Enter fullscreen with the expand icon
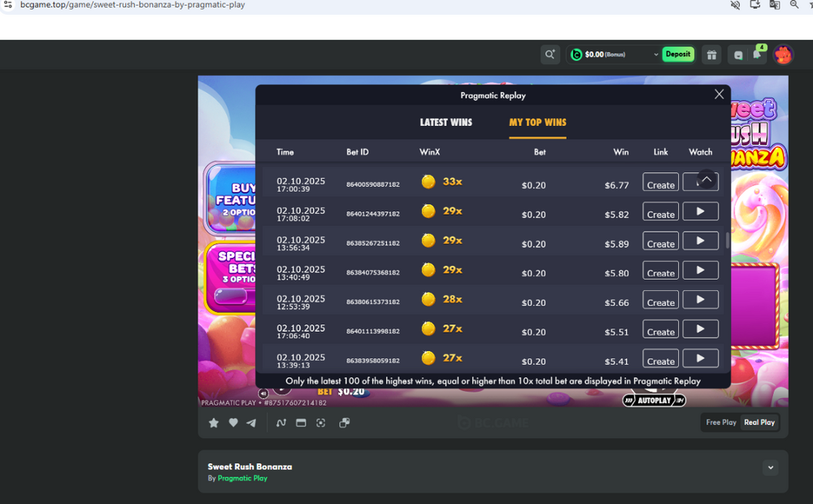This screenshot has height=504, width=813. click(x=320, y=423)
